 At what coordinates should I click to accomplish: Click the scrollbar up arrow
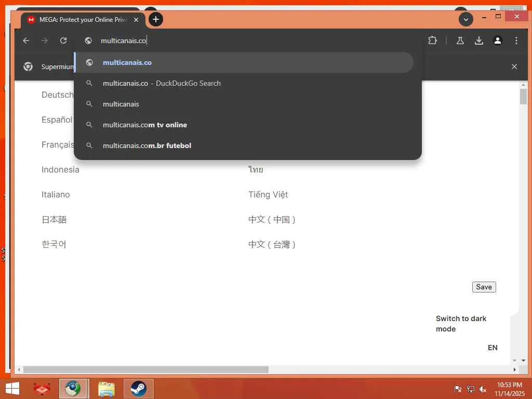pos(523,85)
